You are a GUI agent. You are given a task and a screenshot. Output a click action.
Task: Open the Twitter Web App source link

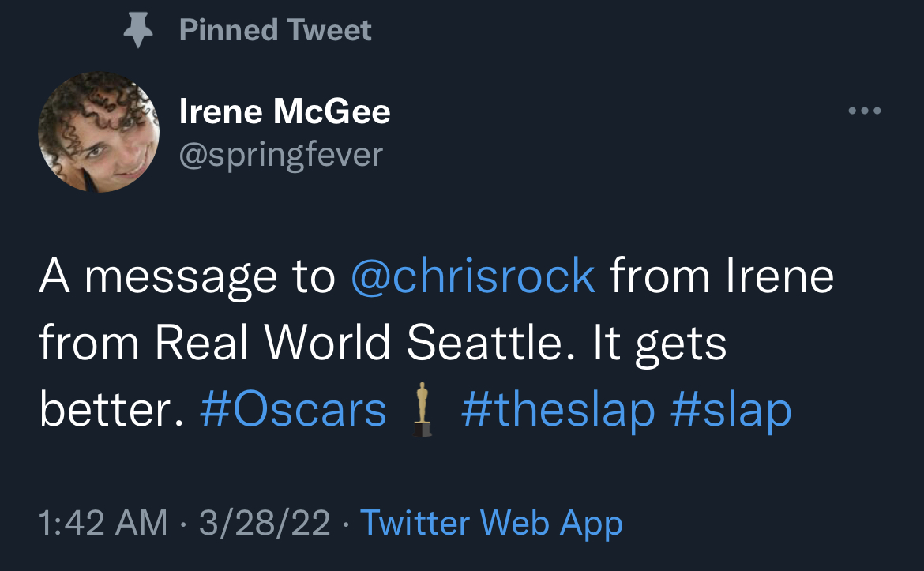[x=491, y=524]
